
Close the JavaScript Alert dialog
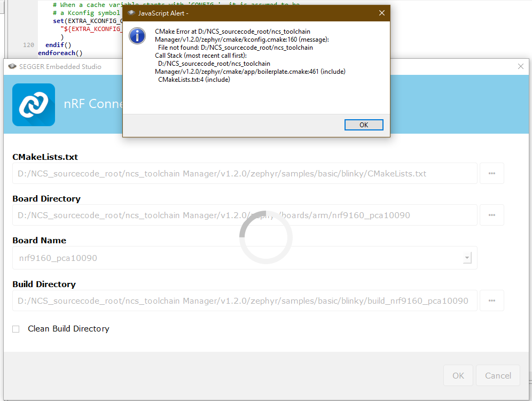(382, 13)
